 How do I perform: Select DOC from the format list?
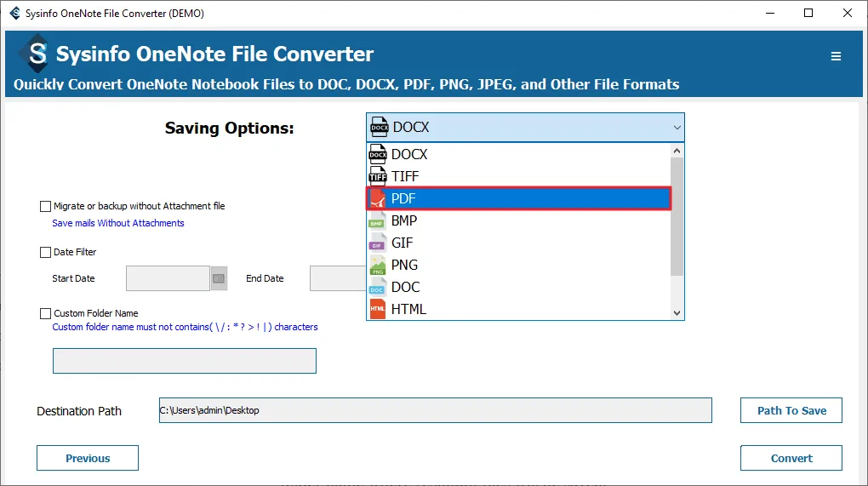405,287
